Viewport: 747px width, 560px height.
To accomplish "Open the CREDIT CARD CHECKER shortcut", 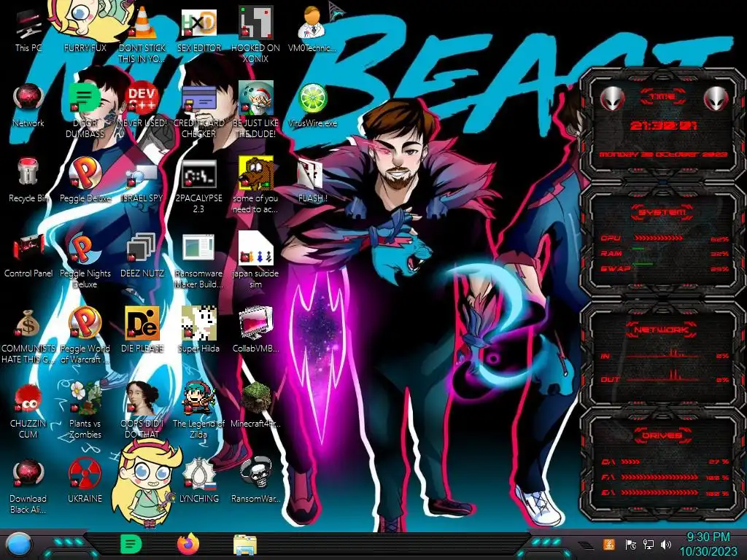I will coord(198,111).
